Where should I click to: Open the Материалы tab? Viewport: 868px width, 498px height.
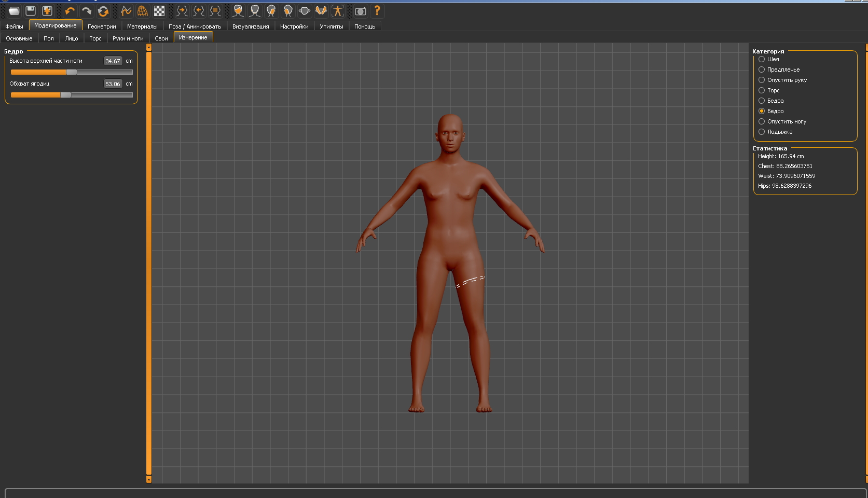click(x=142, y=26)
